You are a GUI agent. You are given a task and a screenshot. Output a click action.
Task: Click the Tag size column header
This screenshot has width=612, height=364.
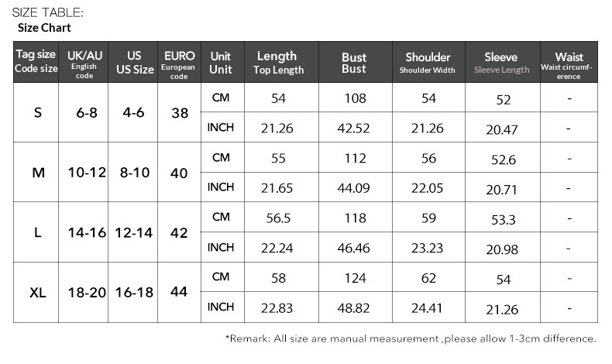click(x=37, y=62)
